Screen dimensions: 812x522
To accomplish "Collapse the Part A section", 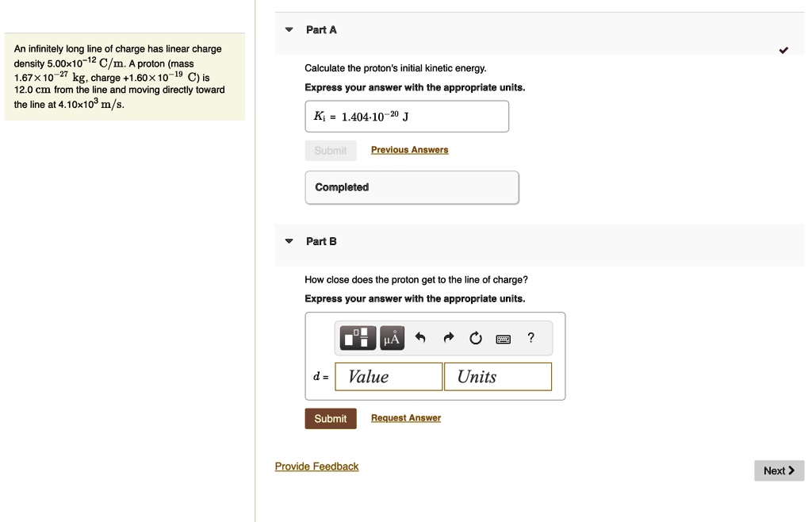I will (289, 30).
